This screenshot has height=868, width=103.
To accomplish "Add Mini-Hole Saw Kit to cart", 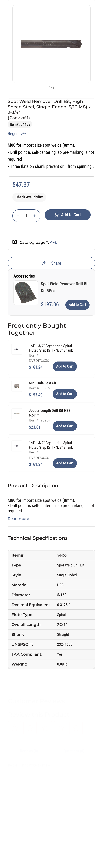I will [x=65, y=394].
